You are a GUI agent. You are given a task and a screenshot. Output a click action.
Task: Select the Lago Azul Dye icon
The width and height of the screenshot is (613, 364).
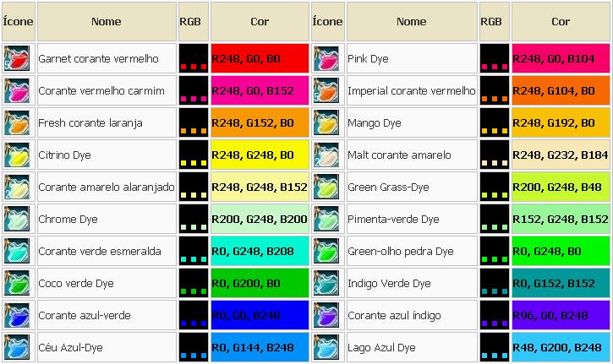coord(326,346)
